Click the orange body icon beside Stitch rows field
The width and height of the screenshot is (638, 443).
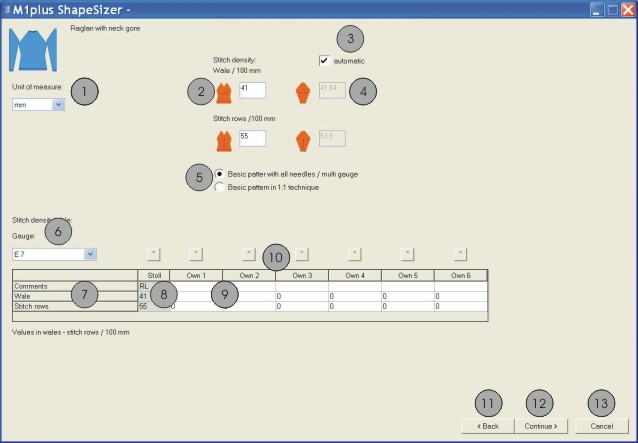[224, 138]
